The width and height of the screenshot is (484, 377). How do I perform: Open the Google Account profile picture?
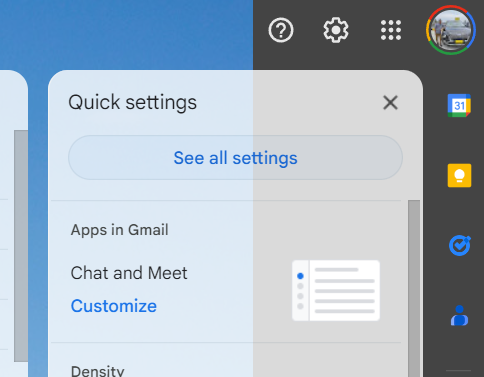450,30
